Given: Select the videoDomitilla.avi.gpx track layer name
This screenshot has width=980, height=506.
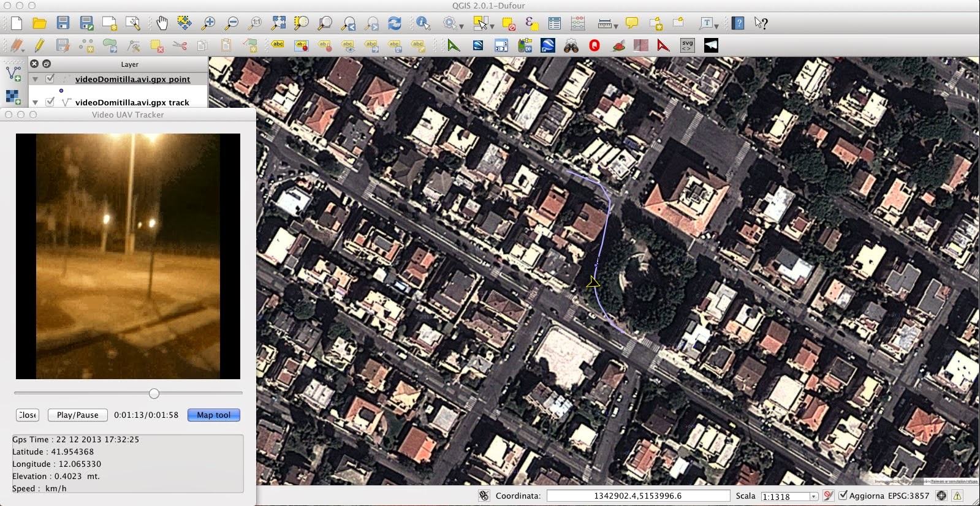Looking at the screenshot, I should (132, 102).
